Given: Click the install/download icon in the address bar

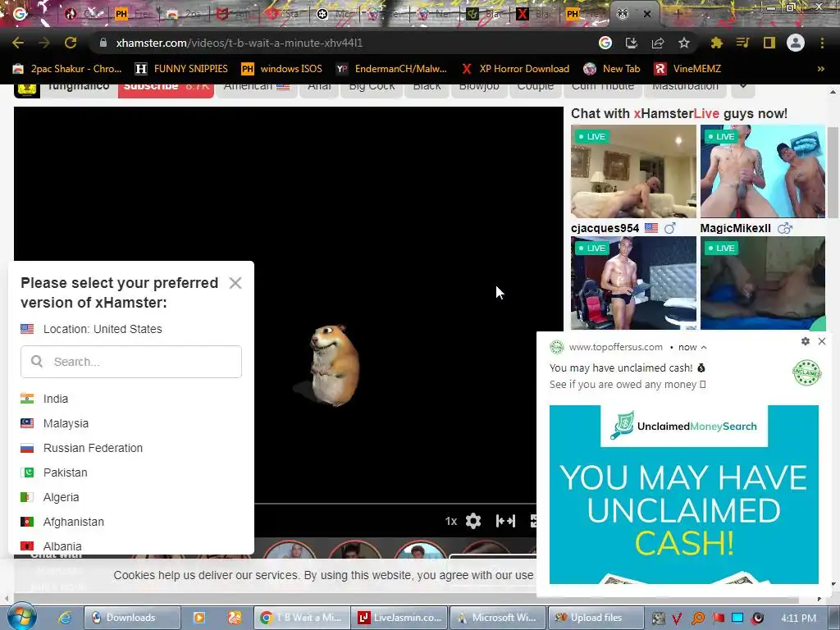Looking at the screenshot, I should click(x=631, y=43).
